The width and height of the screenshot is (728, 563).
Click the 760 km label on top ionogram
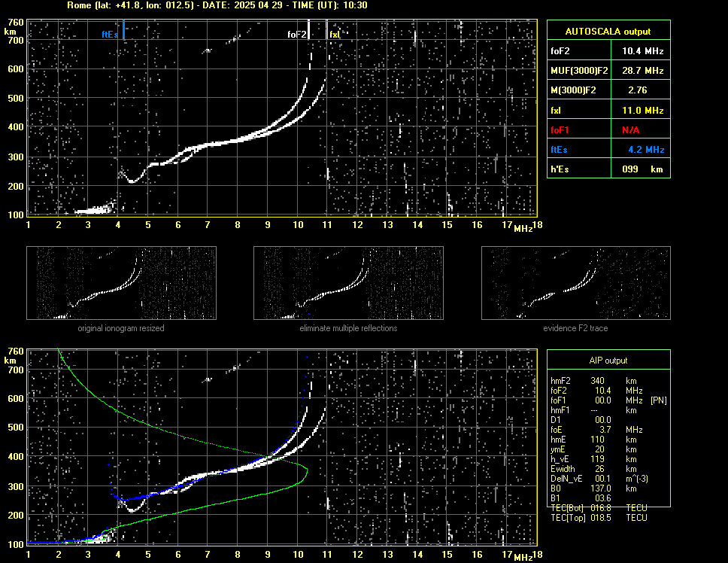pyautogui.click(x=15, y=23)
